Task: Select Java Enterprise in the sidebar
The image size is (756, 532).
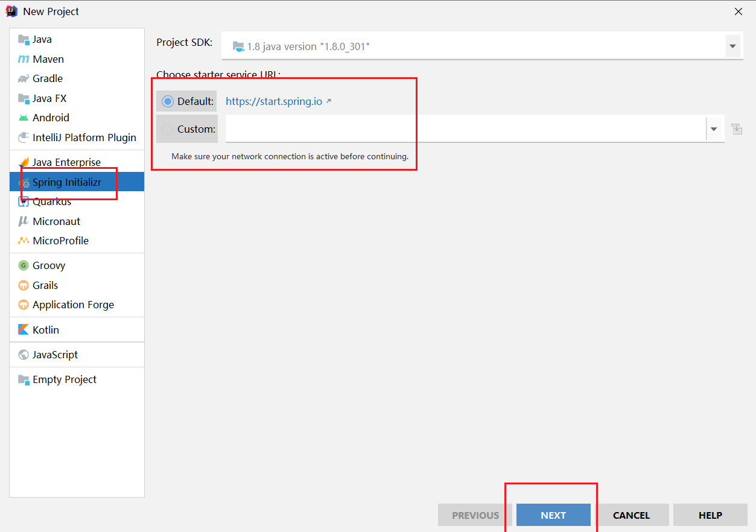Action: point(66,162)
